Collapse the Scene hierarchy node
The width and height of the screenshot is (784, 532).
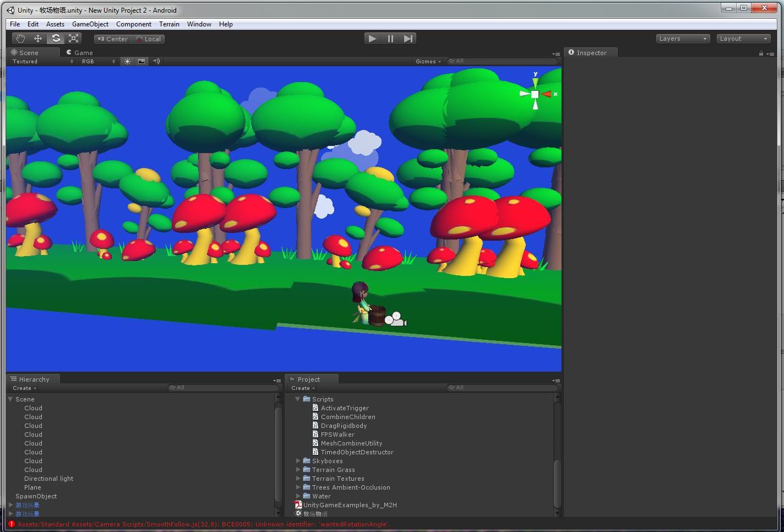tap(10, 399)
